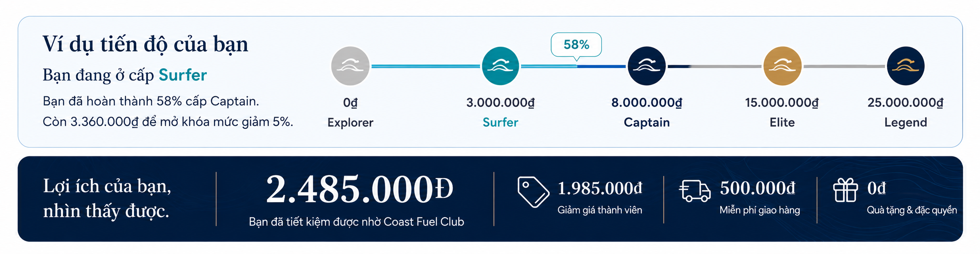Image resolution: width=980 pixels, height=254 pixels.
Task: Click the Elite tier label
Action: point(782,122)
